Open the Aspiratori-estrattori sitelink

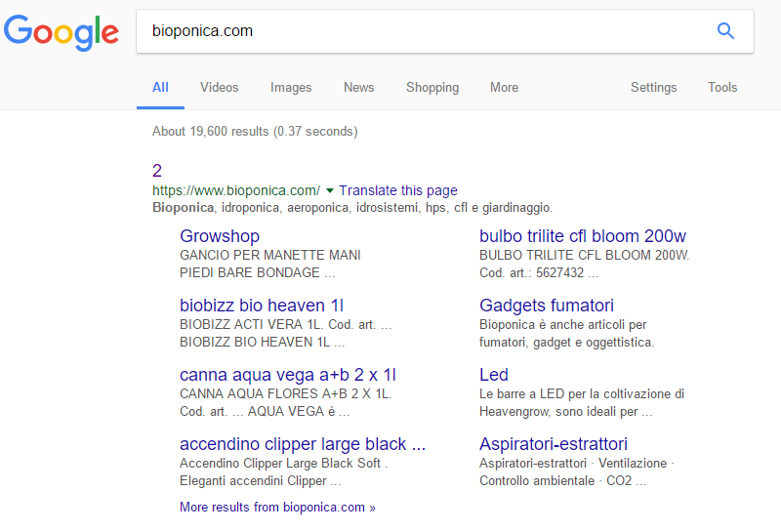click(553, 443)
